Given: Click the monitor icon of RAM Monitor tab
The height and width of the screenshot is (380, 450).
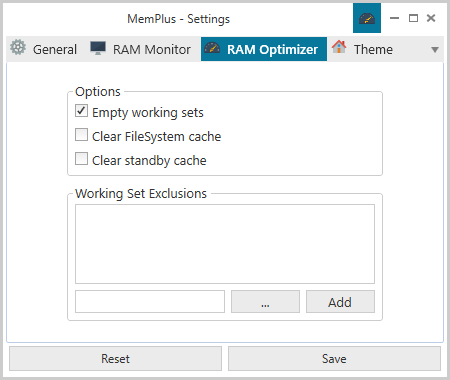Looking at the screenshot, I should coord(98,48).
